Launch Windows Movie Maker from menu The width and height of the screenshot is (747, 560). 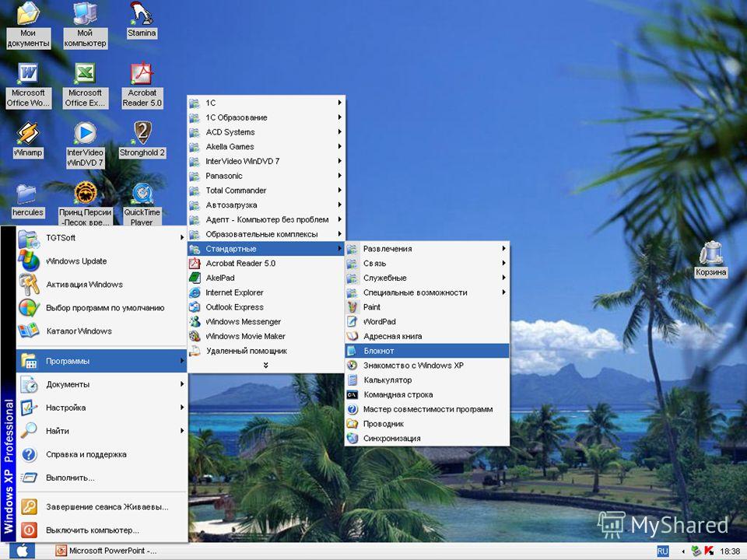point(266,336)
